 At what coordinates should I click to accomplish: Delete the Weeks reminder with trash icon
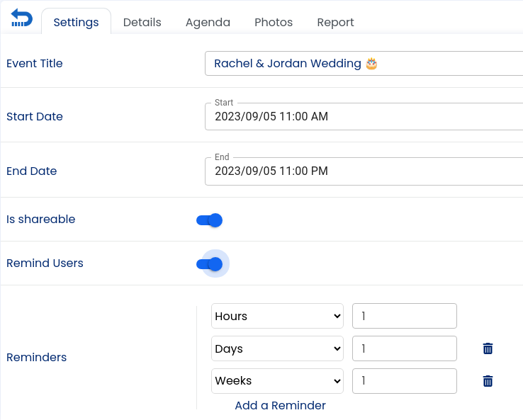coord(488,381)
